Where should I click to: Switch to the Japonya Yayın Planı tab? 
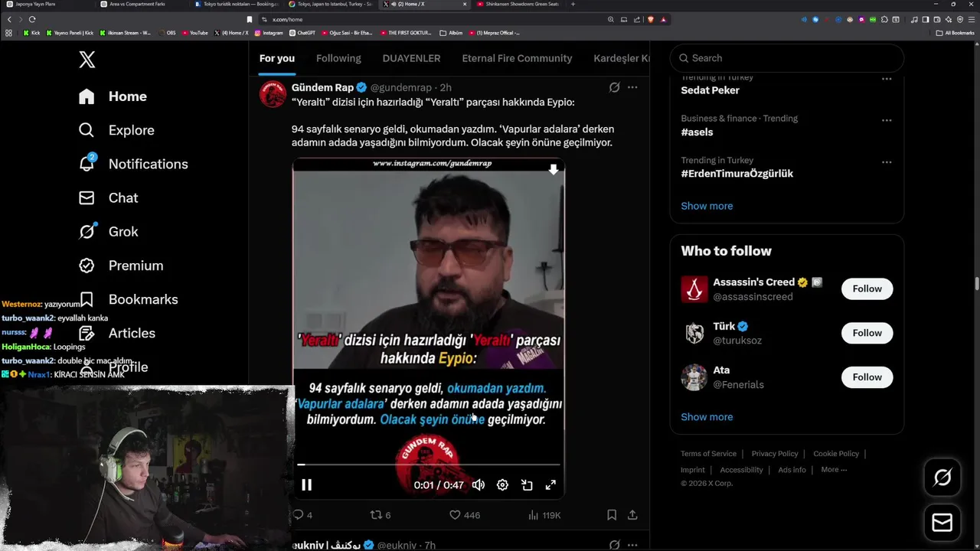(x=47, y=4)
